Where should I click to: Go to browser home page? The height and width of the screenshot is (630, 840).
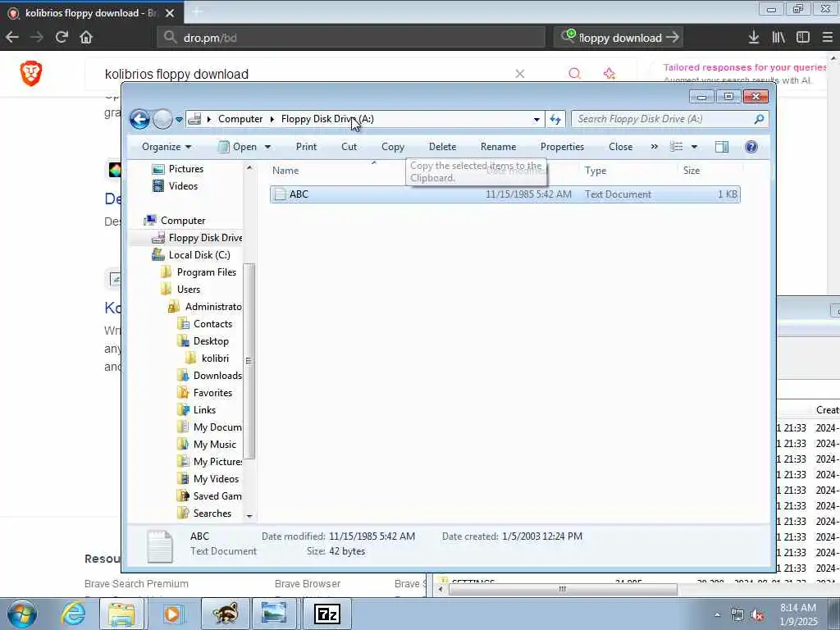click(x=86, y=37)
